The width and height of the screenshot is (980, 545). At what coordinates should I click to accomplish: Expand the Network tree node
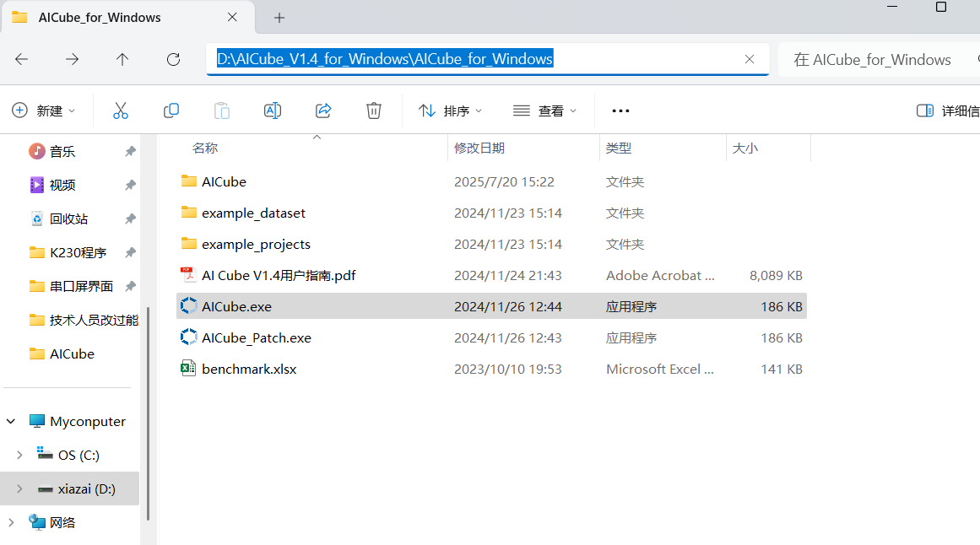11,522
